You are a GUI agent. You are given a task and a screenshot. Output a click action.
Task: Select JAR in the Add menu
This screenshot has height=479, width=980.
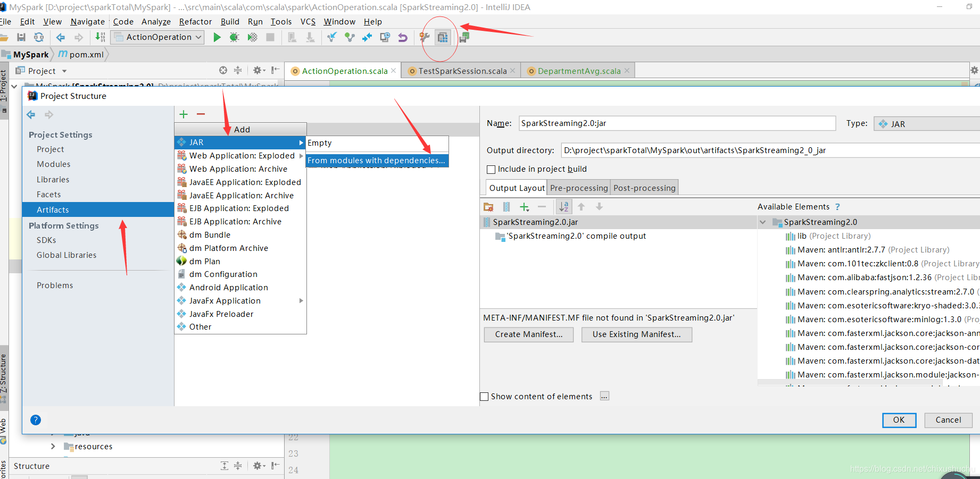click(x=240, y=142)
